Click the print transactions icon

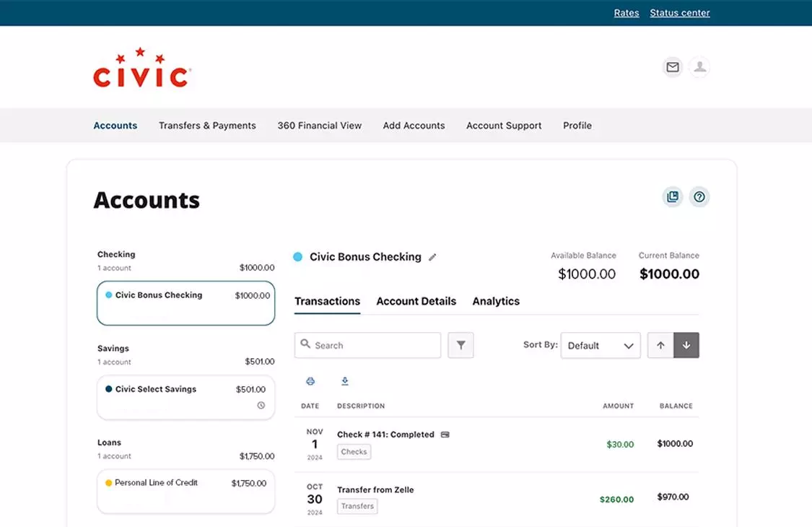pos(310,380)
